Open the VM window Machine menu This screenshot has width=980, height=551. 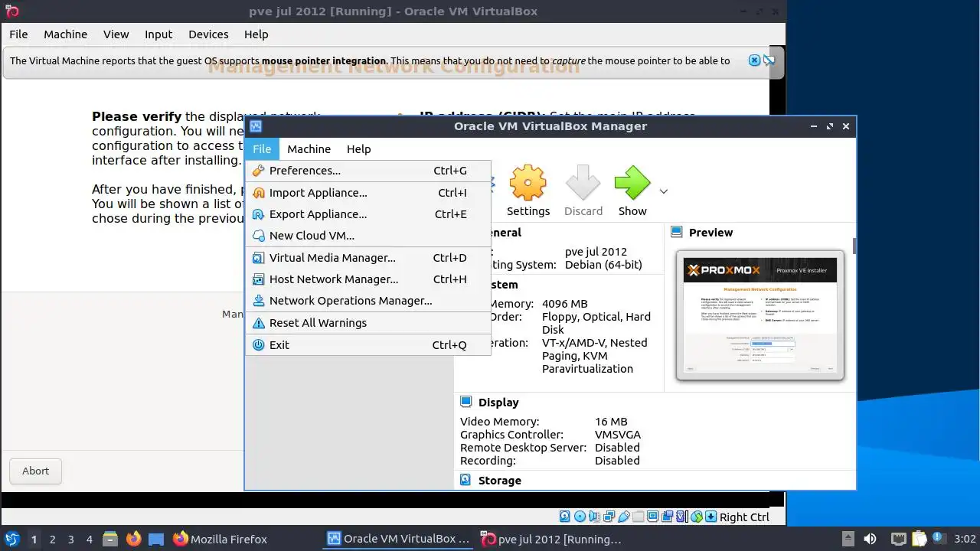[65, 34]
